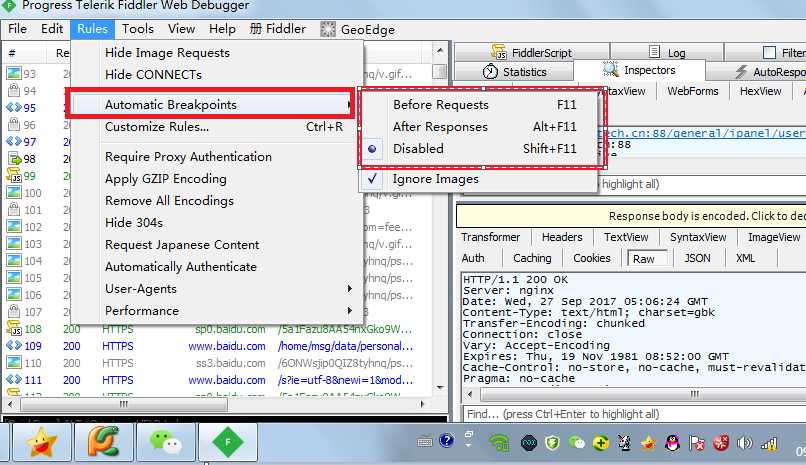806x465 pixels.
Task: Select session 98 row icon
Action: 14,159
